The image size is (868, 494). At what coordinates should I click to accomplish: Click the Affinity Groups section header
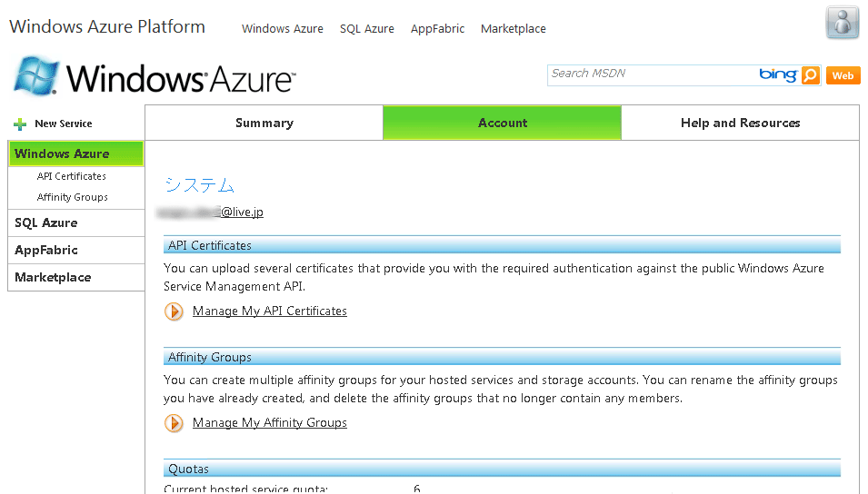(x=502, y=357)
